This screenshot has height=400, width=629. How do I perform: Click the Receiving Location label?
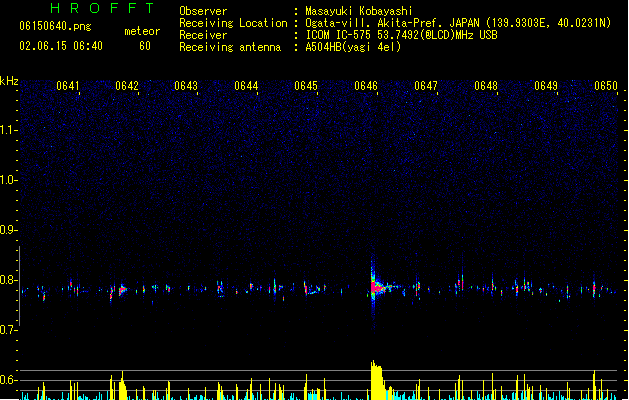coord(233,23)
